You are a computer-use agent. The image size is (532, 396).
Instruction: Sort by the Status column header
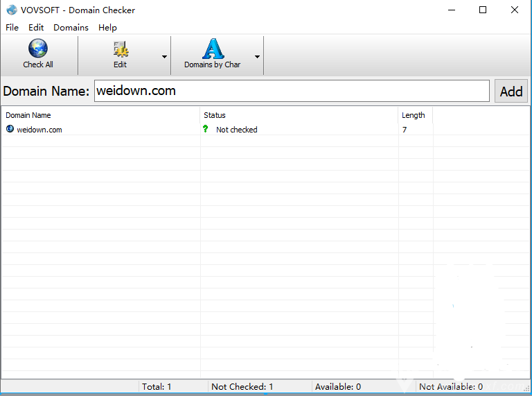(x=299, y=115)
